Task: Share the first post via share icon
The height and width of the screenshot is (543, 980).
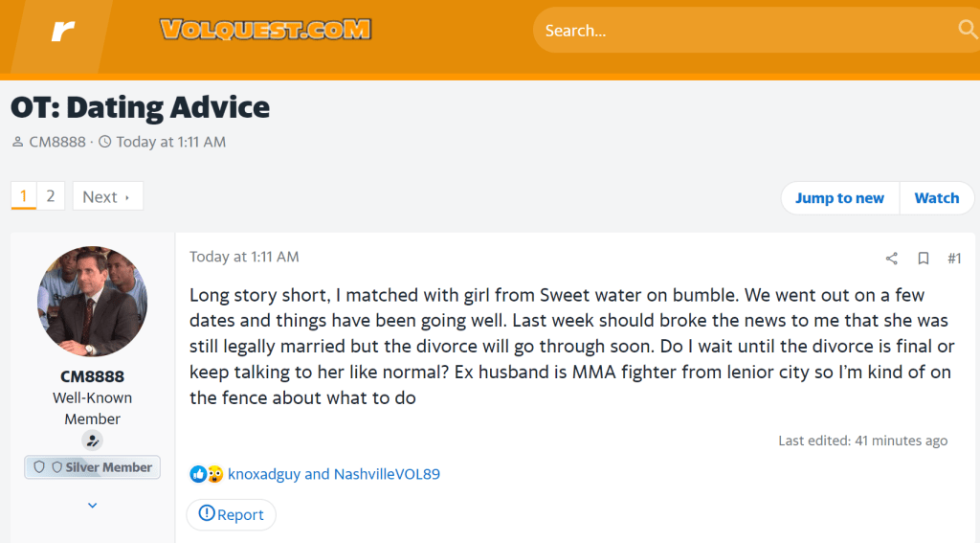Action: pos(891,259)
